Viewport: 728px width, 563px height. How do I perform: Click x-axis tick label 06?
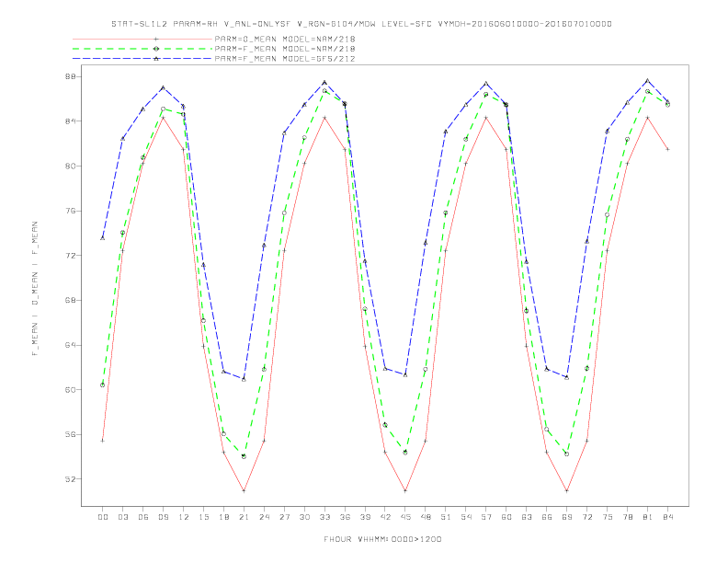(143, 517)
